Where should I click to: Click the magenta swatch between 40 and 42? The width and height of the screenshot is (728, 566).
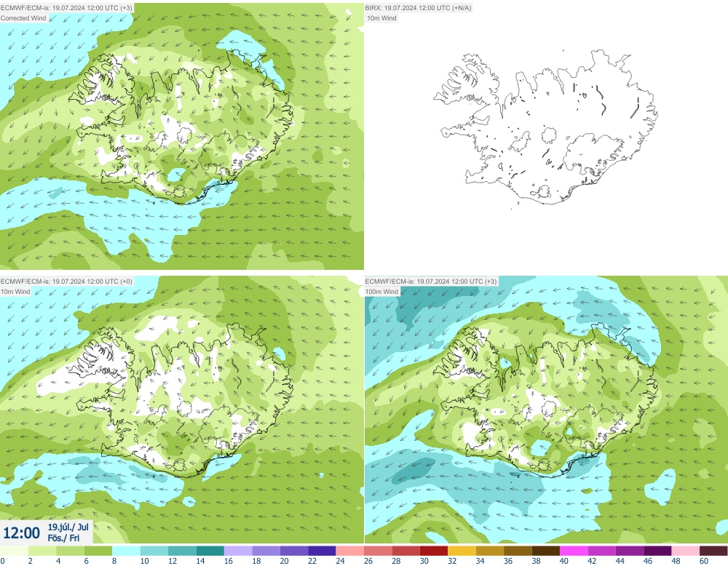574,551
